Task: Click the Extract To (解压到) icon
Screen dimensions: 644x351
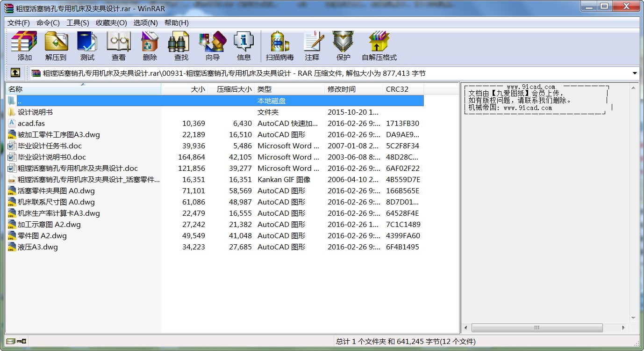Action: click(x=56, y=46)
